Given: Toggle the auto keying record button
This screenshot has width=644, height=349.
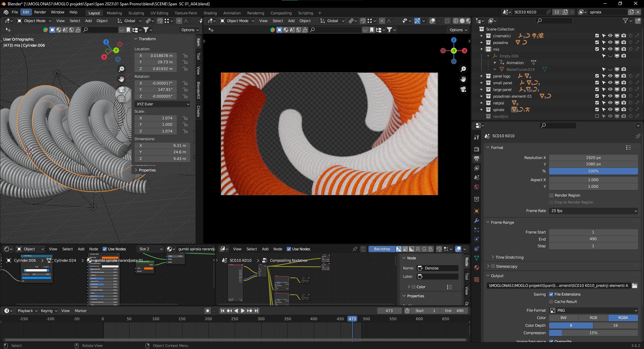Looking at the screenshot, I should pos(208,311).
